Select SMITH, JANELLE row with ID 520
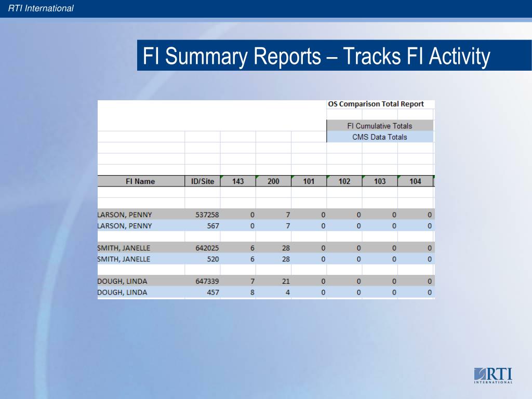 265,259
